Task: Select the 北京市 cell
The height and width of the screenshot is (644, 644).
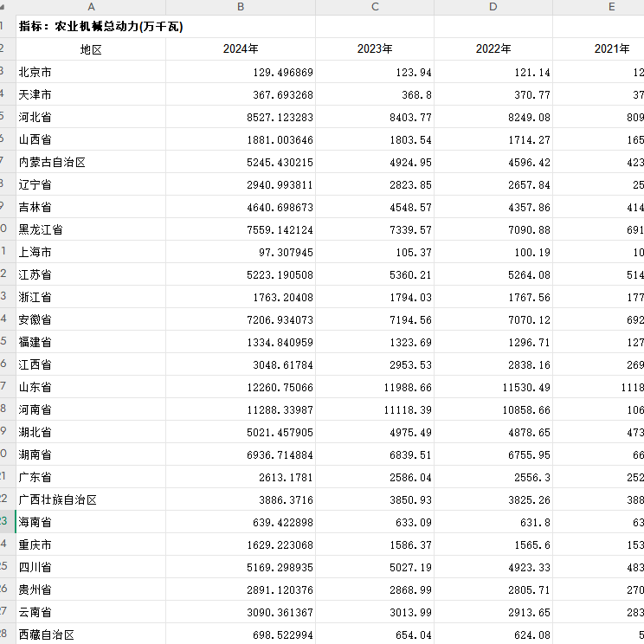Action: [x=91, y=72]
